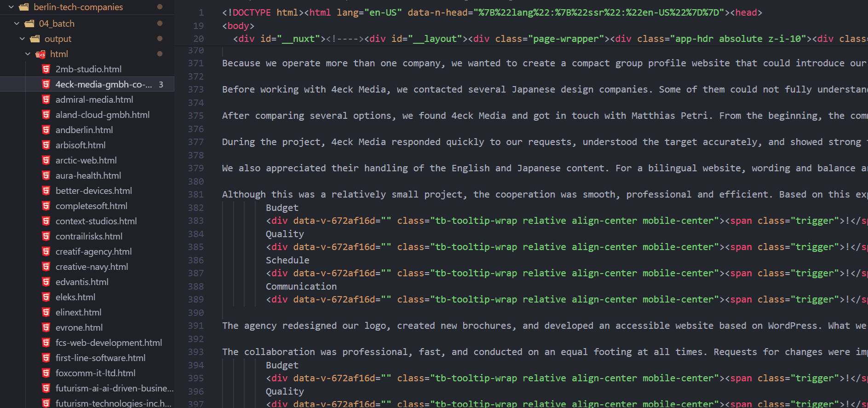Place cursor on 'Quality' at line 384
The image size is (868, 408).
pyautogui.click(x=285, y=234)
